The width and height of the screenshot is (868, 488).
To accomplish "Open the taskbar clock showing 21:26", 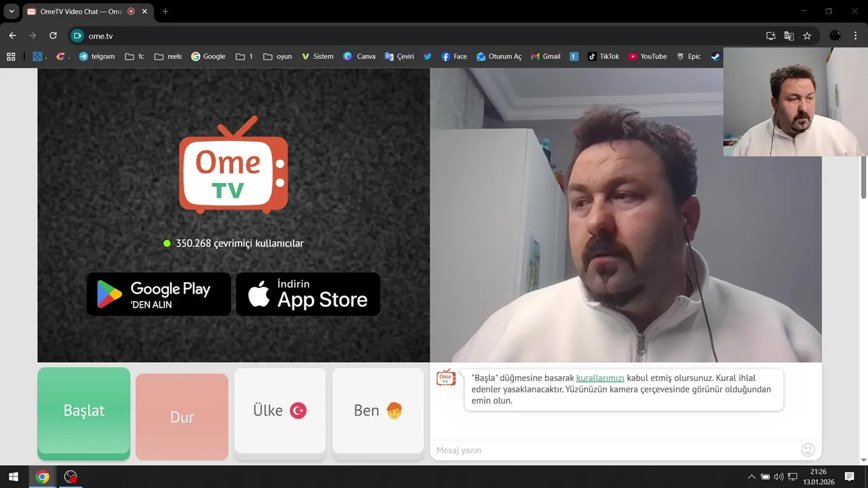I will click(818, 477).
